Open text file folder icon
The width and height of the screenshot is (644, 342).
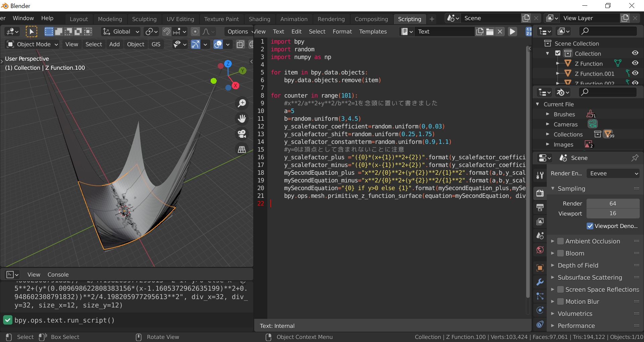pos(490,32)
